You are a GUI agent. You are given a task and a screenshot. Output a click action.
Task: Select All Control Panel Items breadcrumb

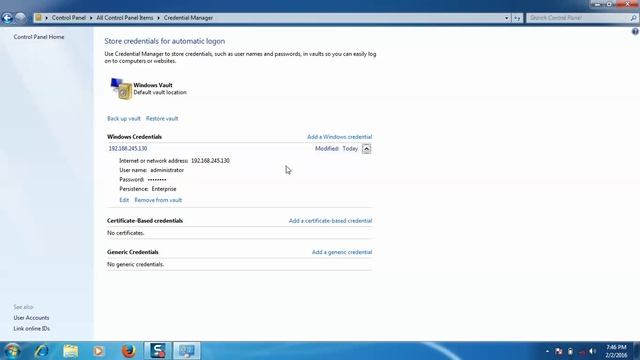point(125,18)
